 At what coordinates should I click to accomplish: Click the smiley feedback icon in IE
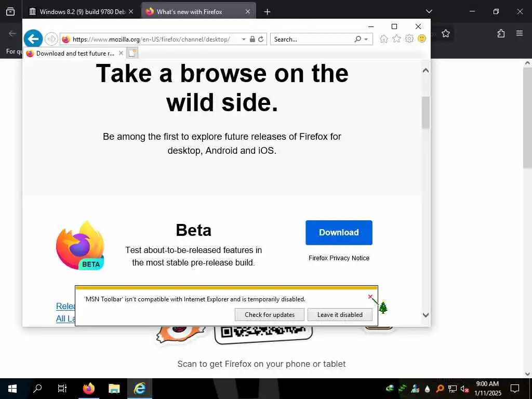click(x=422, y=38)
